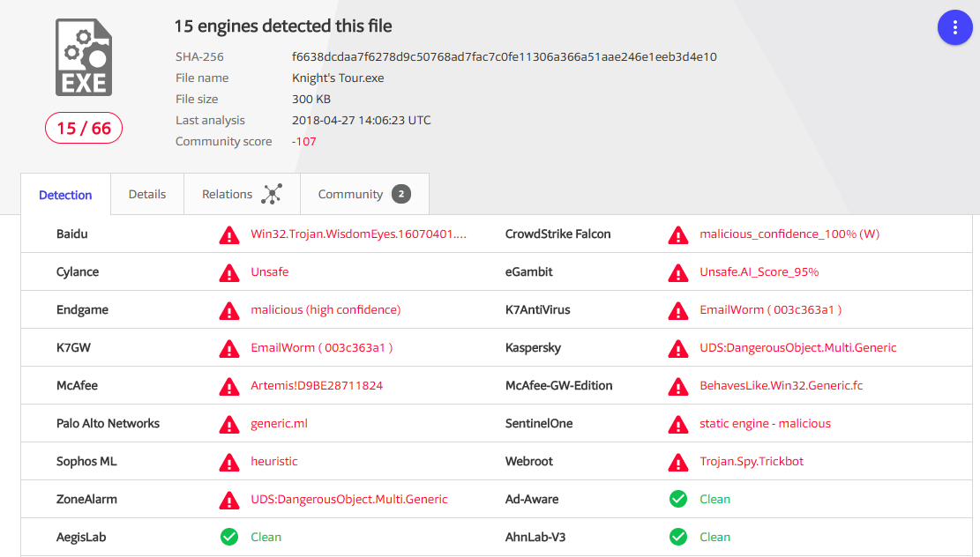Click the Kaspersky warning triangle icon

point(678,348)
